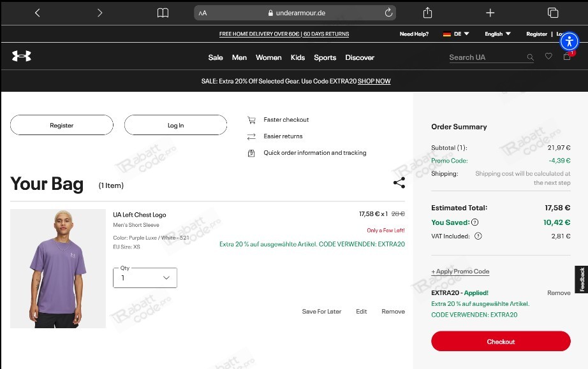Click the SHOP NOW link
The image size is (588, 369).
coord(374,81)
